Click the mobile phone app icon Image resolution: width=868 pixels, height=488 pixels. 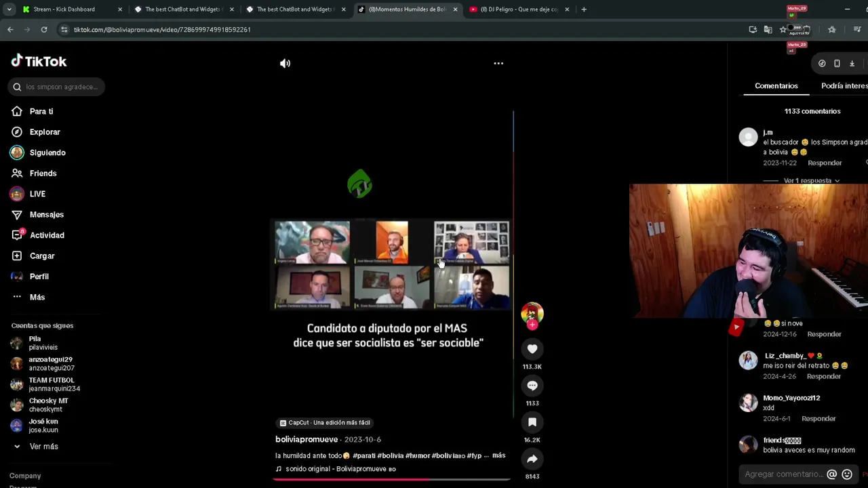[837, 64]
